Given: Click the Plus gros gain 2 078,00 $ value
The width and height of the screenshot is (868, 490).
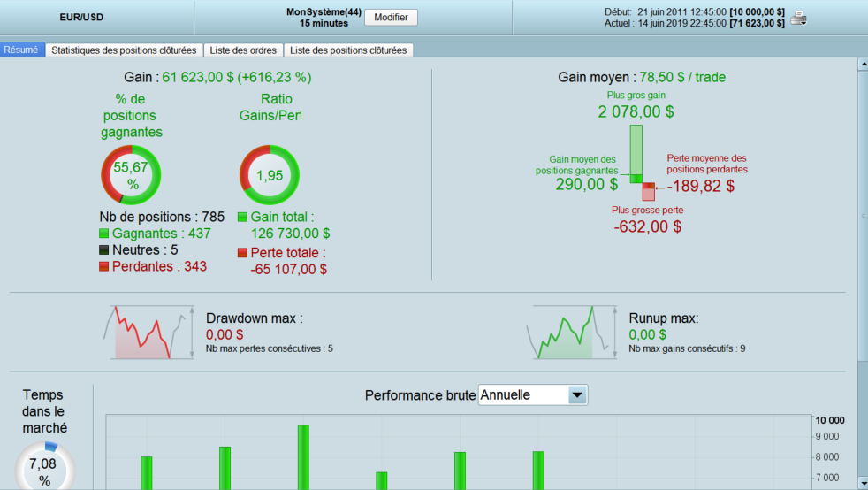Looking at the screenshot, I should pyautogui.click(x=636, y=111).
